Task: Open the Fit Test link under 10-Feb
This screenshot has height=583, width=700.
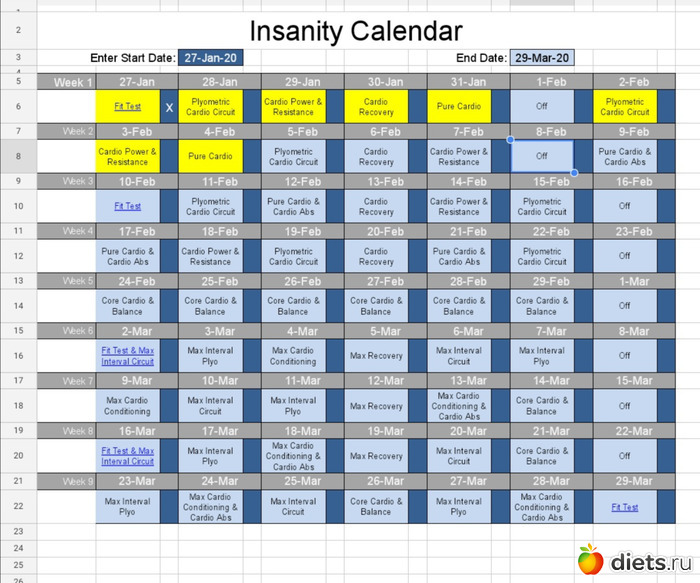Action: tap(127, 206)
